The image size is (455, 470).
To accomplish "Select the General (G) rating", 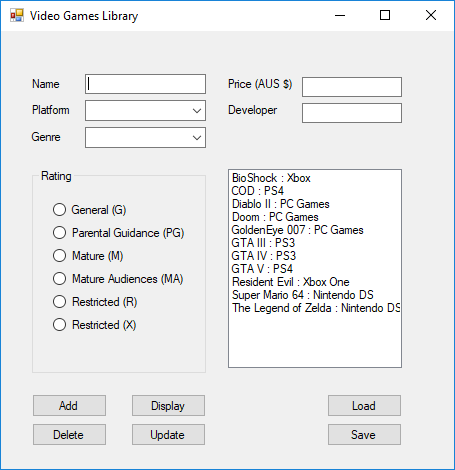I will tap(89, 210).
